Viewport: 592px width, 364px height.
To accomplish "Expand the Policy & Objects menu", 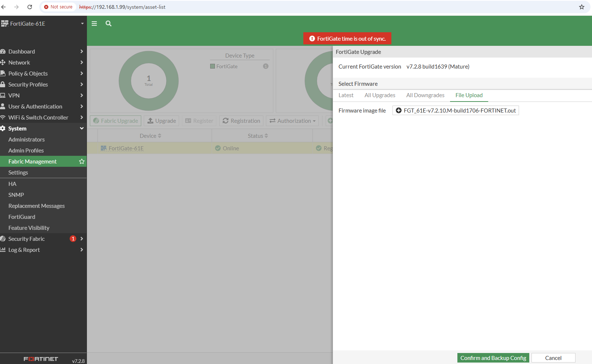I will tap(82, 73).
